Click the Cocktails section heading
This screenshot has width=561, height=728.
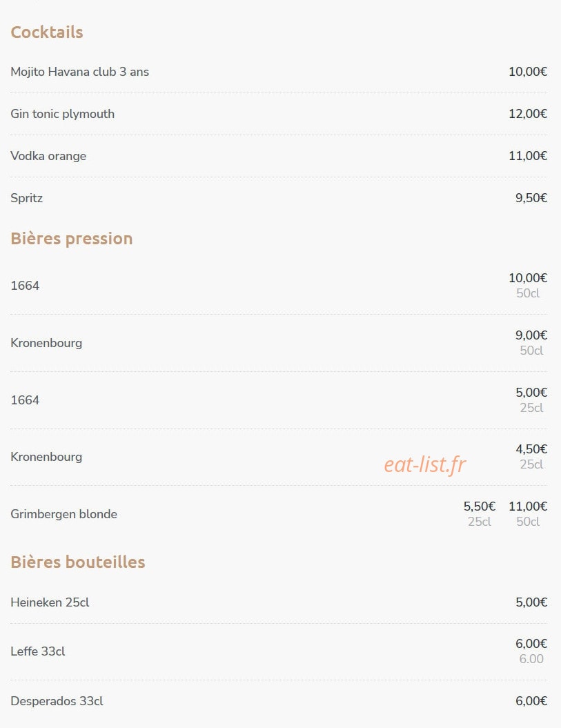coord(47,32)
